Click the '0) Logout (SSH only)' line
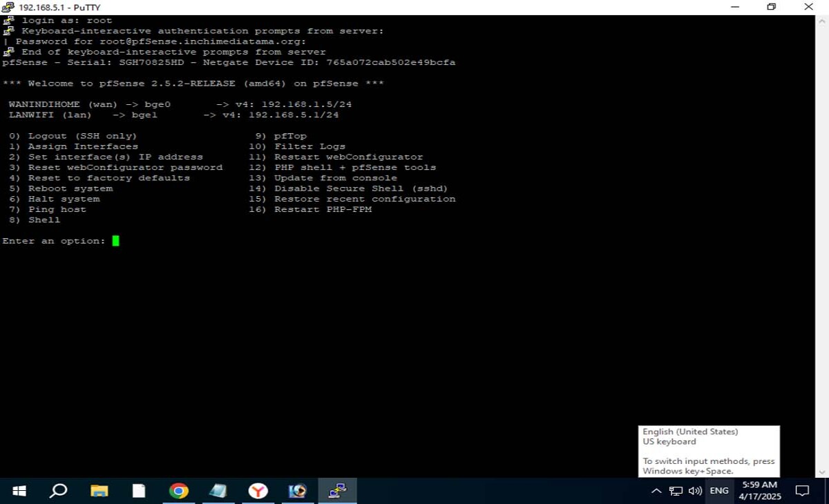Viewport: 829px width, 504px height. point(73,136)
